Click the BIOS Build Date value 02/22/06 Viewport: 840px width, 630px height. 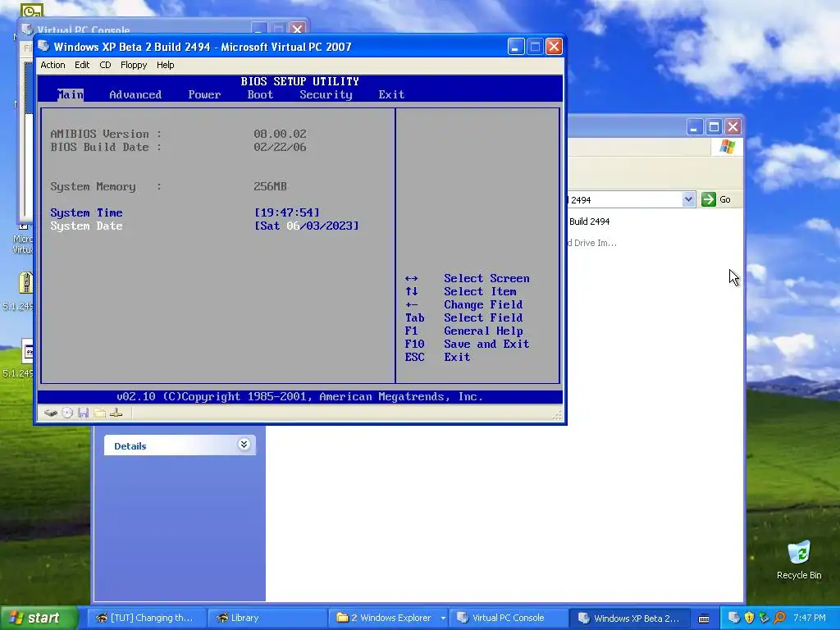280,148
